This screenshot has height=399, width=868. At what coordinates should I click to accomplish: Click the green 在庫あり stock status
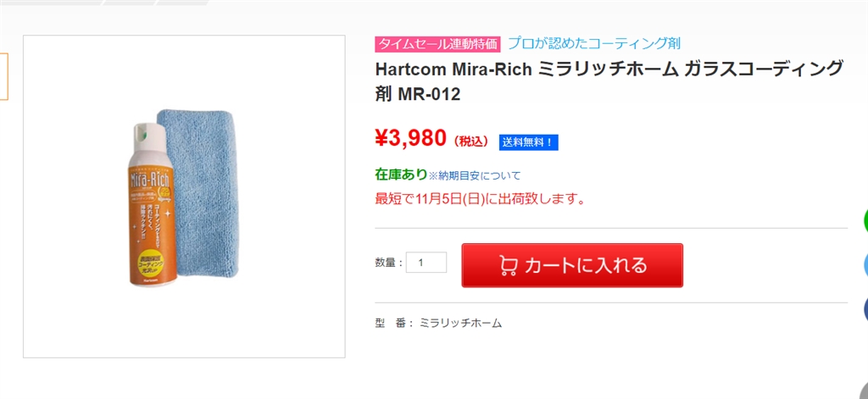point(401,175)
